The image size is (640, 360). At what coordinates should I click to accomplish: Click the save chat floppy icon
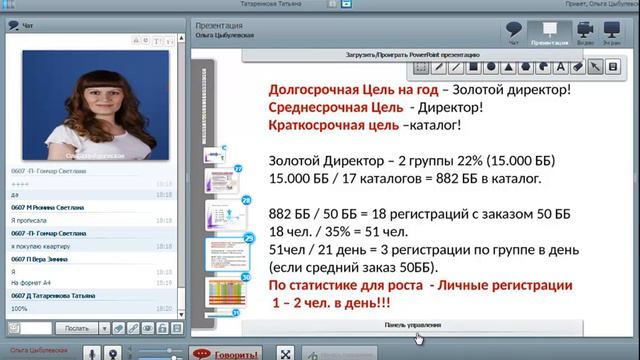[x=177, y=328]
